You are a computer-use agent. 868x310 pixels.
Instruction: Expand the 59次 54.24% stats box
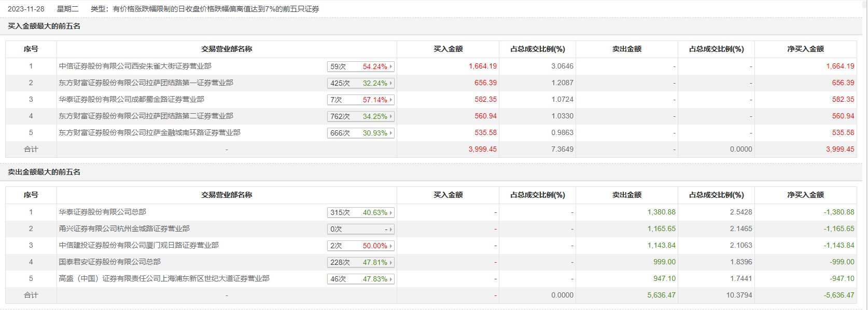point(361,66)
